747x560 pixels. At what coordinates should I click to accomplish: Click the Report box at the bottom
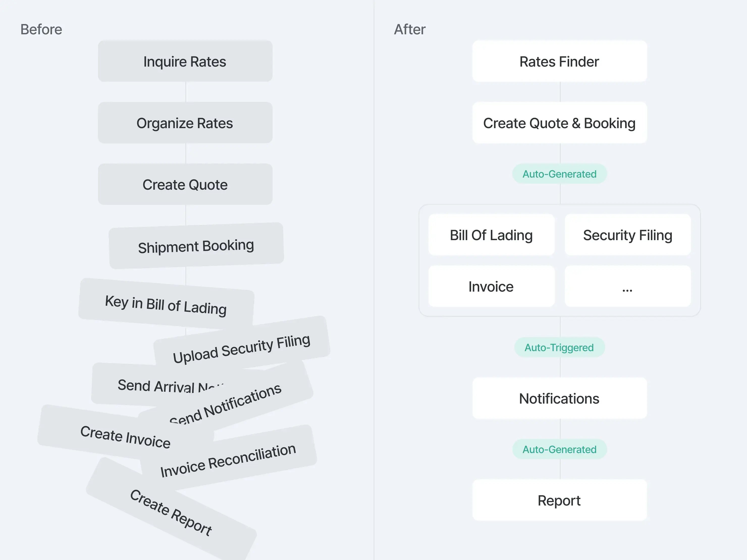(559, 500)
